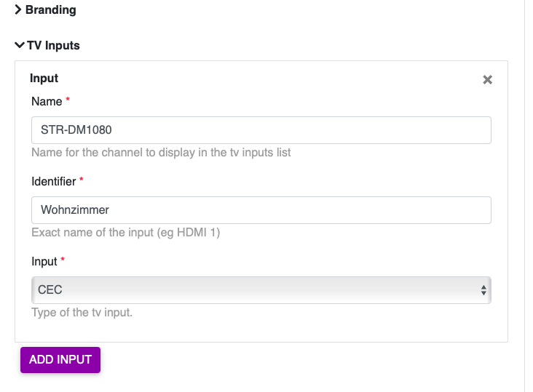Screen dimensions: 533x392
Task: Click the red asterisk beside Name
Action: 68,100
